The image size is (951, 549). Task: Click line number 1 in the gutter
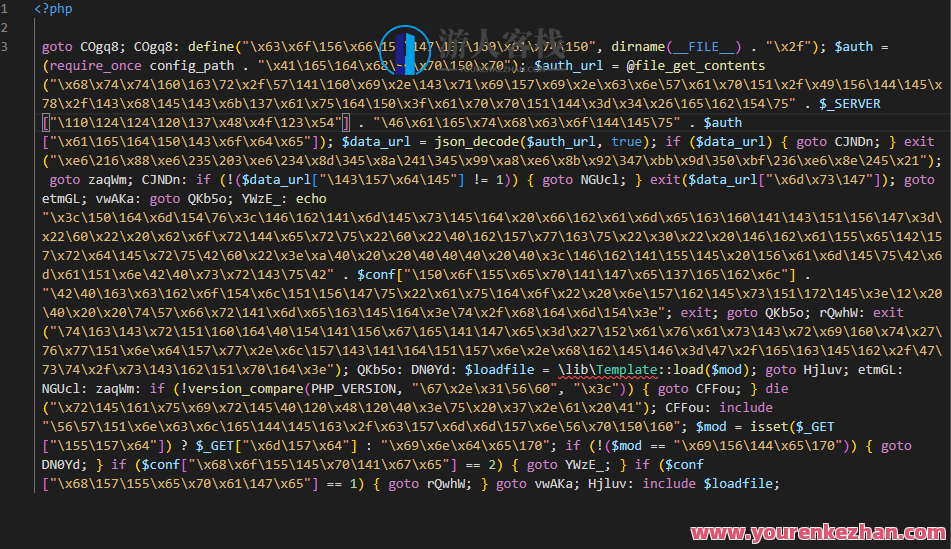tap(5, 9)
